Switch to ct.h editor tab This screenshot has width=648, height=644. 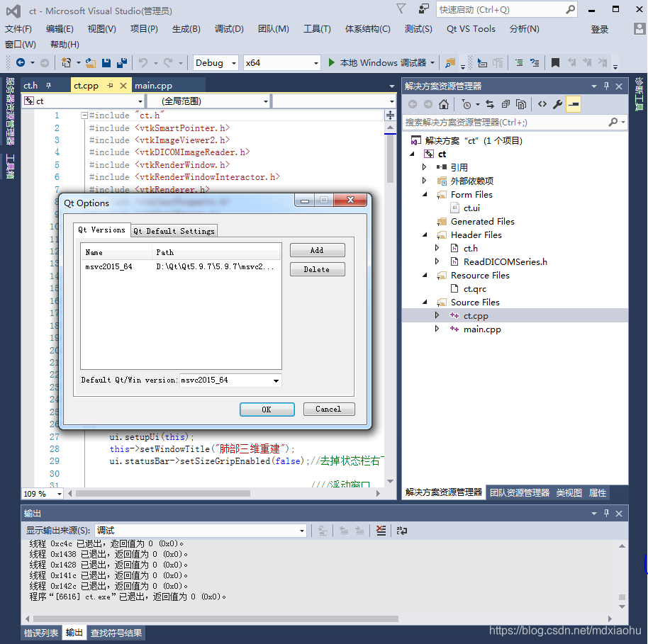[30, 86]
